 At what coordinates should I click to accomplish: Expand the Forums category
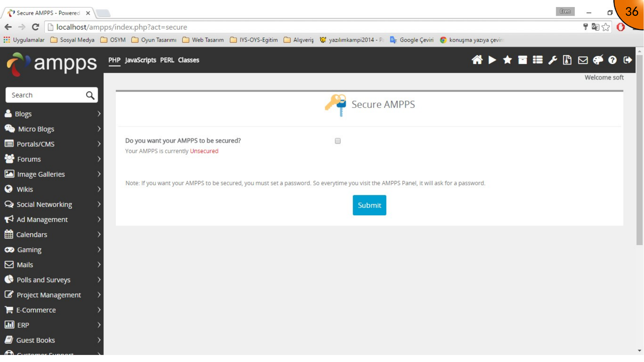click(x=52, y=159)
